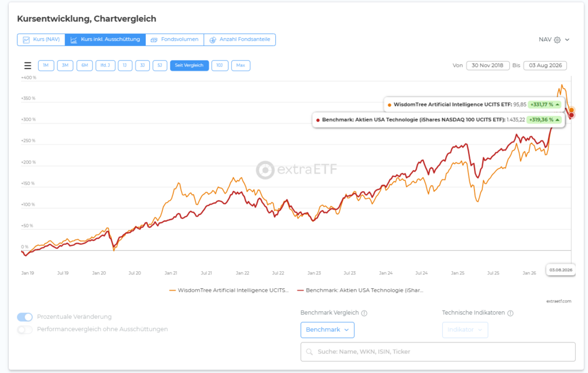The height and width of the screenshot is (373, 588).
Task: Open the chart hamburger menu icon
Action: [28, 66]
